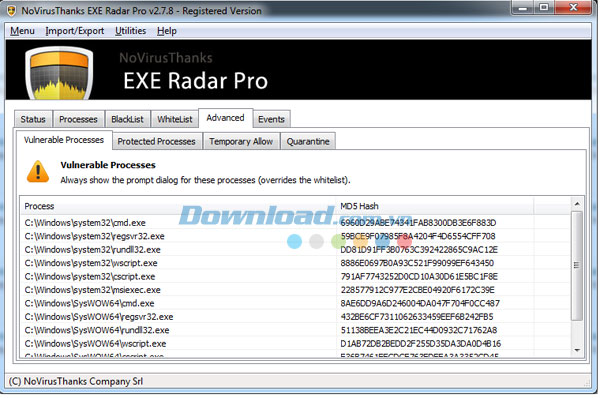This screenshot has height=398, width=600.
Task: Click the scrollbar up arrow
Action: 577,204
